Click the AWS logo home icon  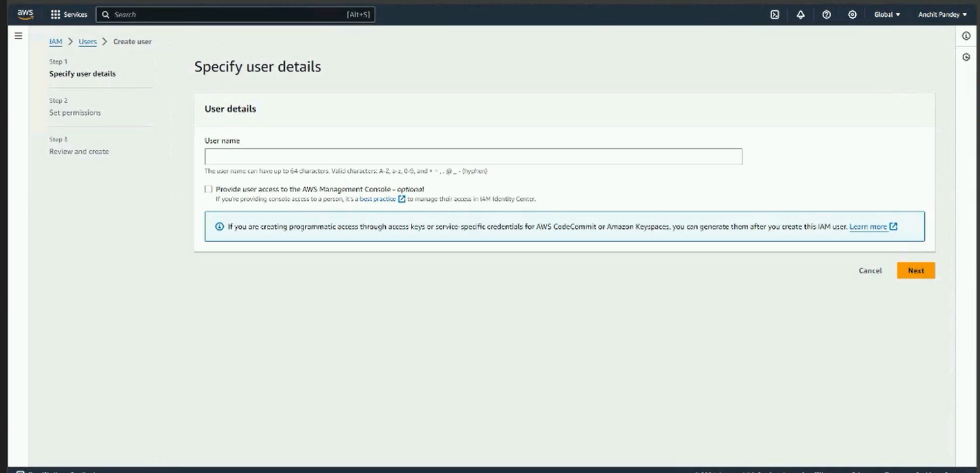point(25,14)
